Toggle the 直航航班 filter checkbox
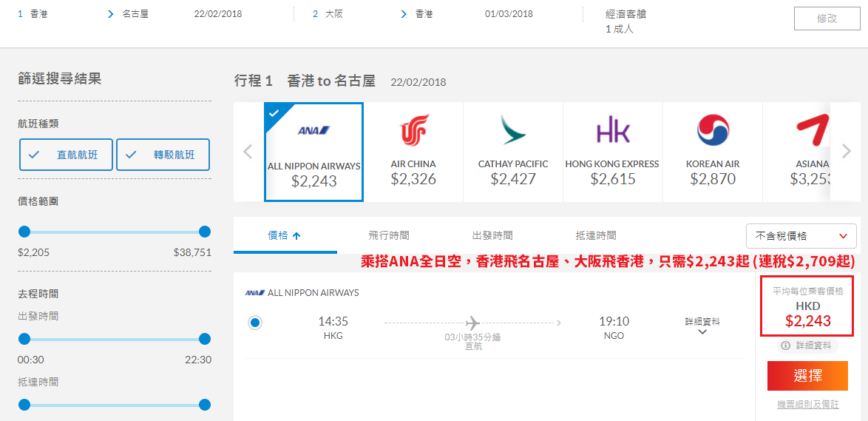868x421 pixels. click(66, 155)
